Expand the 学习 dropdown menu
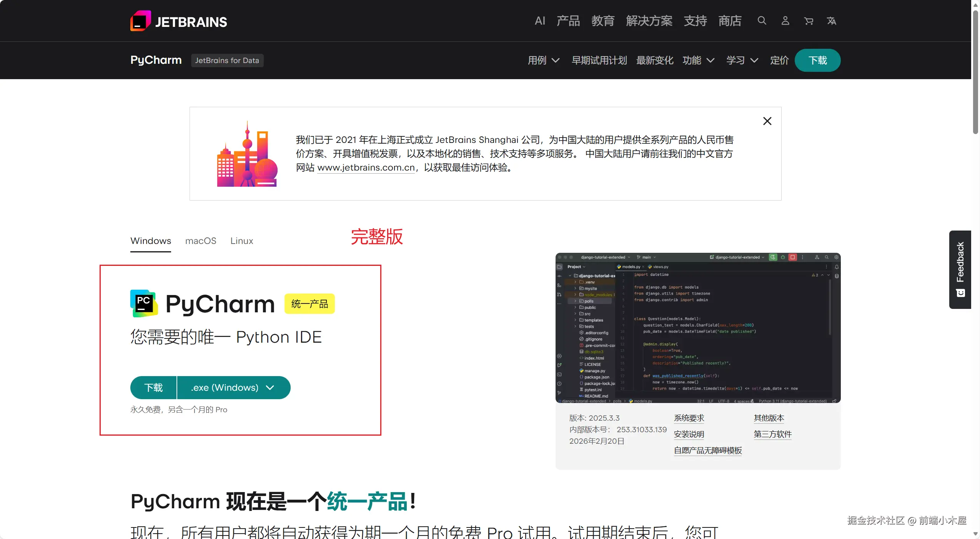 click(742, 60)
